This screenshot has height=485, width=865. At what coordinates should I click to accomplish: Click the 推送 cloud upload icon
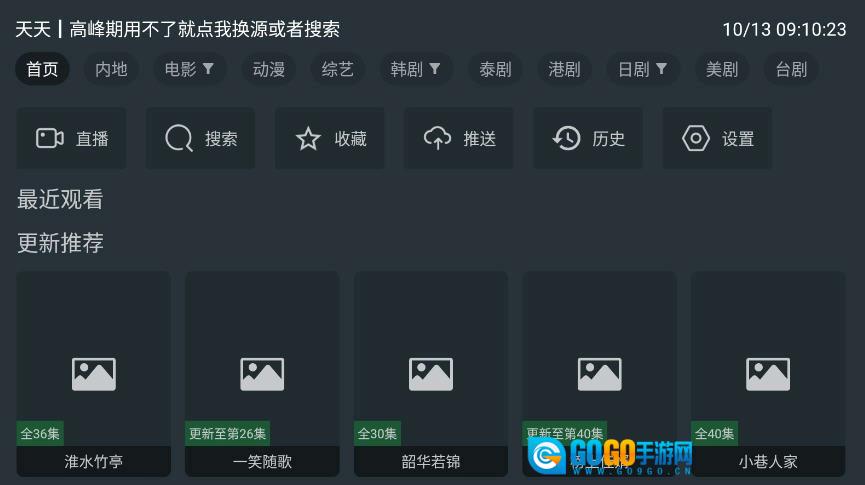point(437,138)
